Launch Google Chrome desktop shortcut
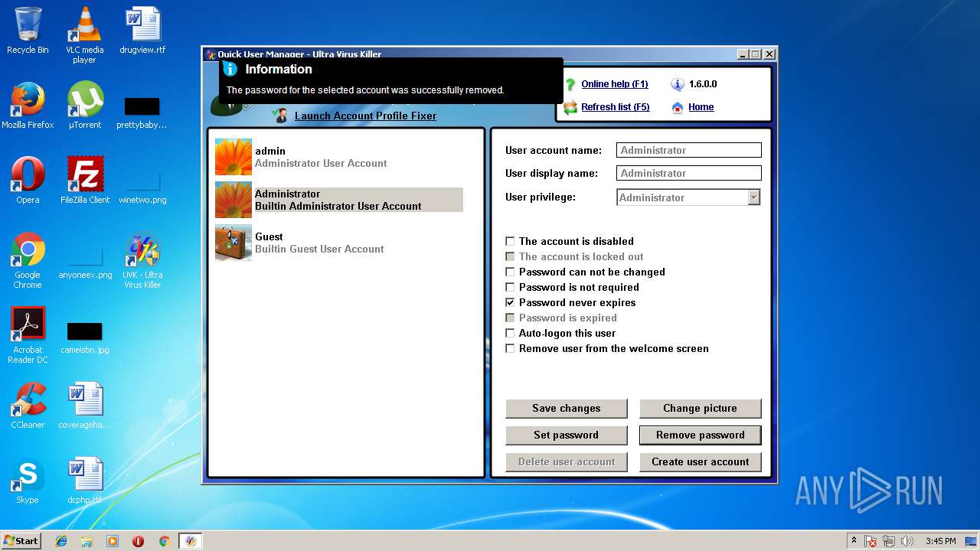980x551 pixels. (x=28, y=260)
